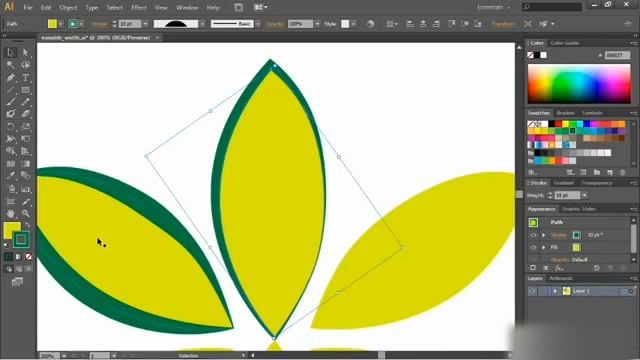640x360 pixels.
Task: Expand Fill attribute in Appearance panel
Action: point(543,248)
